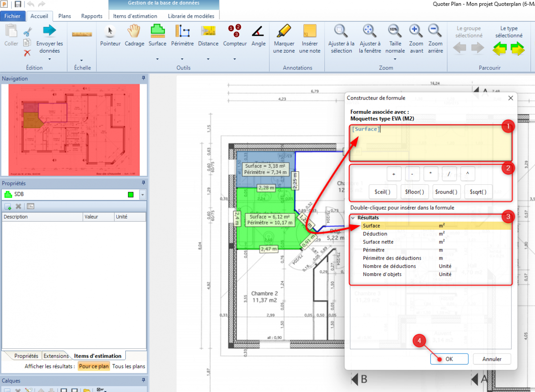The width and height of the screenshot is (535, 392).
Task: Collapse the Résultats group
Action: click(x=354, y=218)
